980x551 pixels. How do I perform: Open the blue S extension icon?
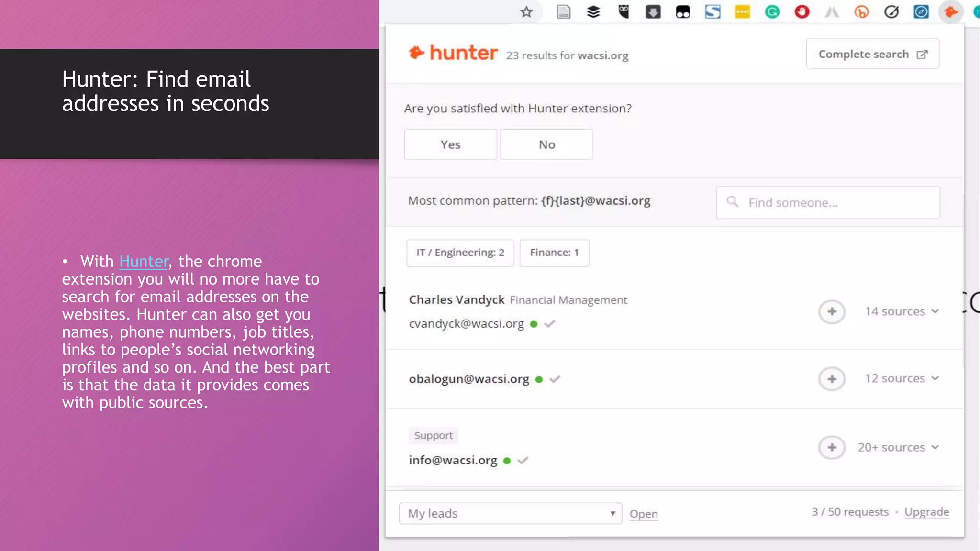[x=713, y=12]
